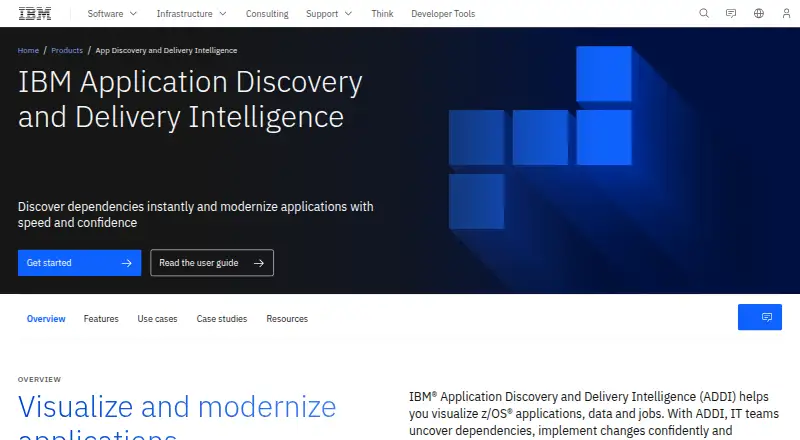Switch to the Case studies tab
Image resolution: width=800 pixels, height=440 pixels.
click(x=221, y=319)
